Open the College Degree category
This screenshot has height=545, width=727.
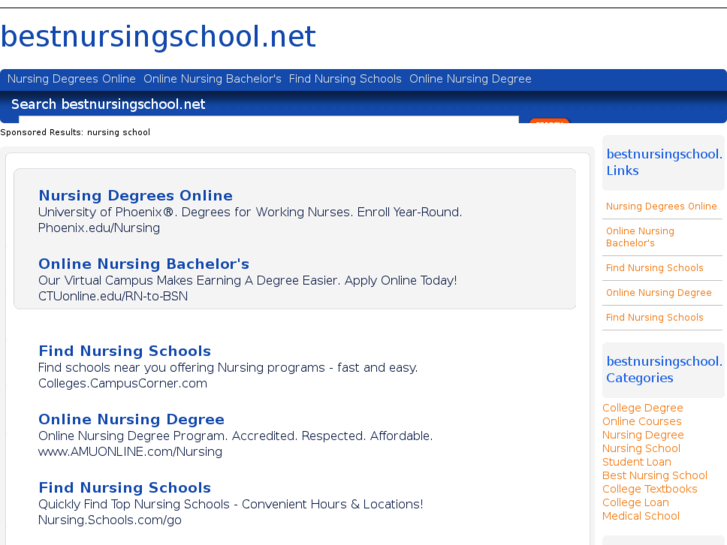(643, 408)
